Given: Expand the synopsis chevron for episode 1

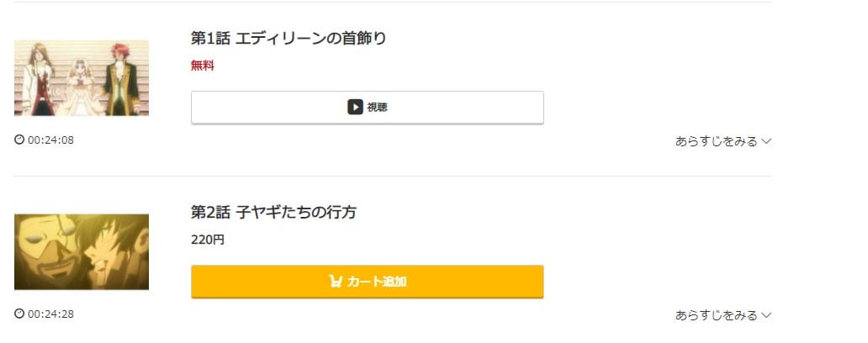Looking at the screenshot, I should point(766,141).
